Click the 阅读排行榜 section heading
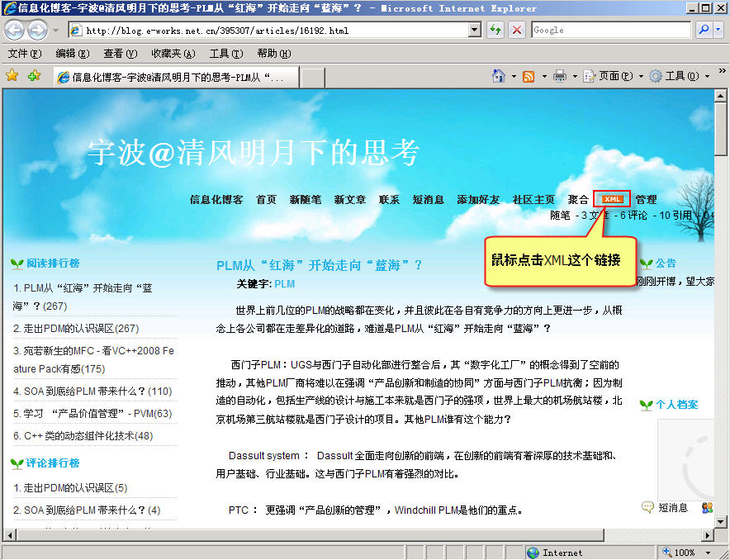The height and width of the screenshot is (560, 730). click(53, 263)
